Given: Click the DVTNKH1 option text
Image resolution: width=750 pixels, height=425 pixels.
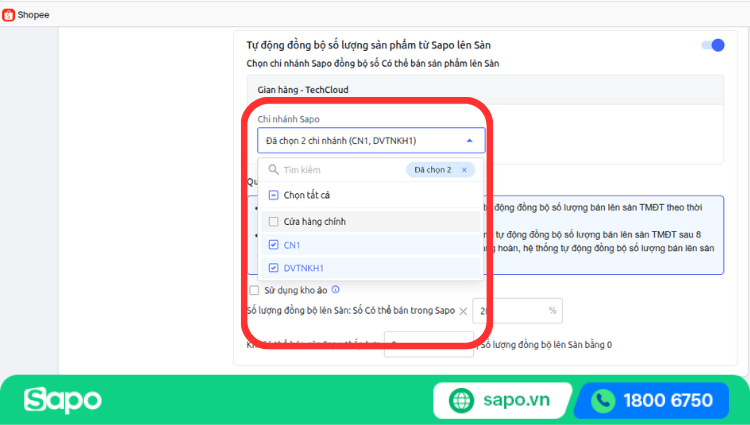Looking at the screenshot, I should tap(304, 268).
